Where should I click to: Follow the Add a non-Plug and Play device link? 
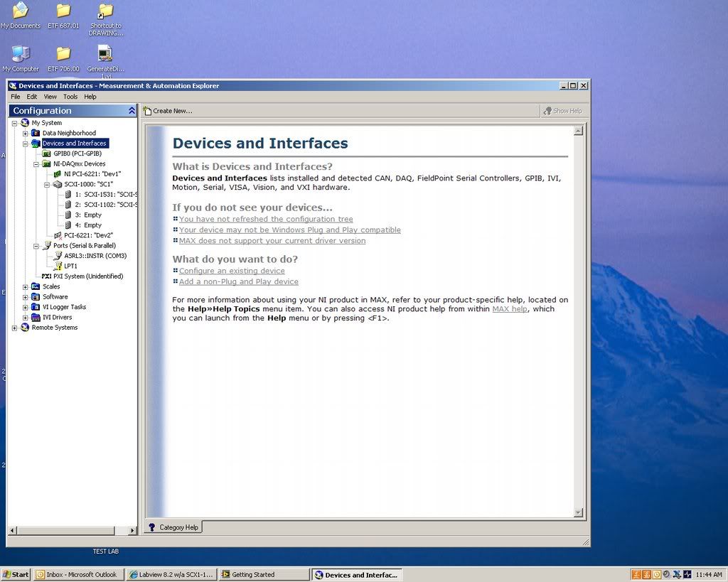[238, 281]
